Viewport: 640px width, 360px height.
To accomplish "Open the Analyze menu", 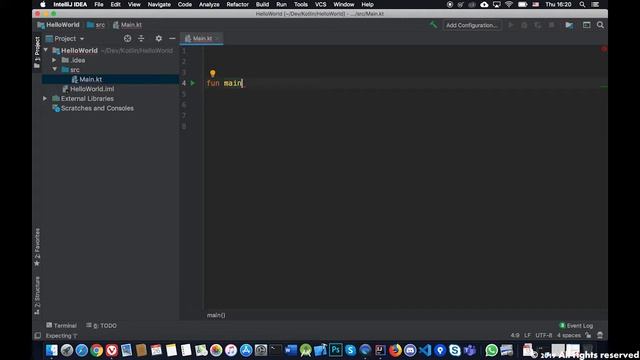I will pos(209,4).
